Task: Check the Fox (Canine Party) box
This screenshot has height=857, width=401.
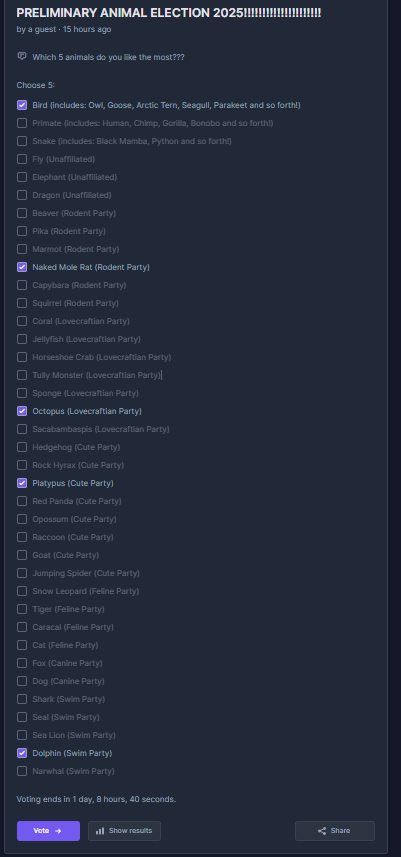Action: point(22,663)
